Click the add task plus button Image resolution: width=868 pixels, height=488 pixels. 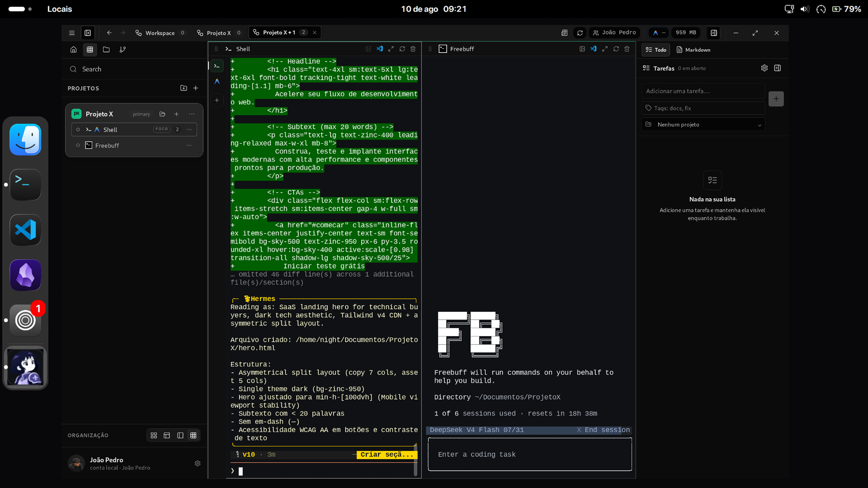[776, 99]
